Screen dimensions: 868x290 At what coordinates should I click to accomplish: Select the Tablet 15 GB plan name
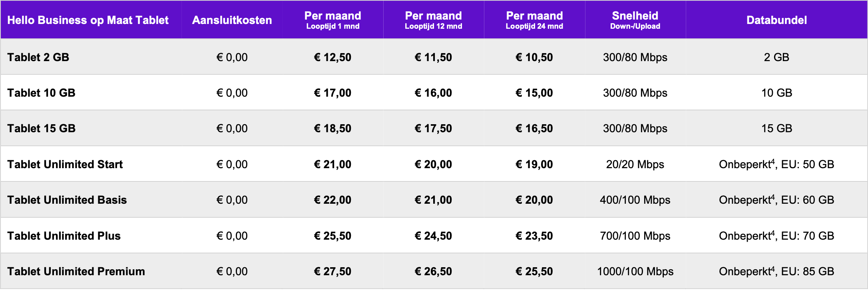(41, 128)
